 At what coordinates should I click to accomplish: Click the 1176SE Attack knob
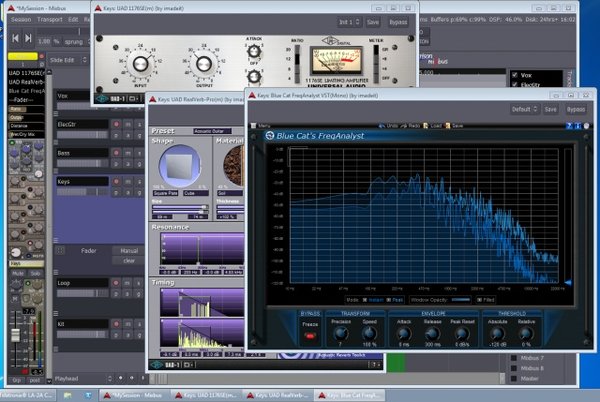click(x=254, y=51)
